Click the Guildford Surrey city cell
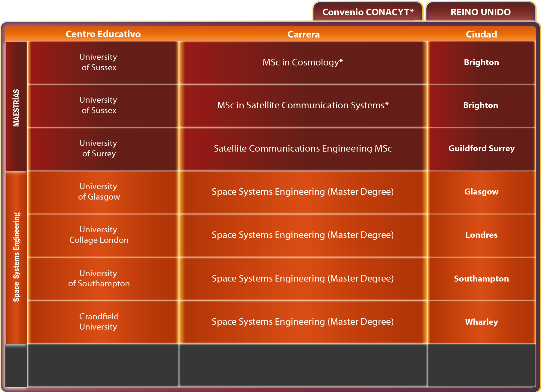 (x=482, y=149)
